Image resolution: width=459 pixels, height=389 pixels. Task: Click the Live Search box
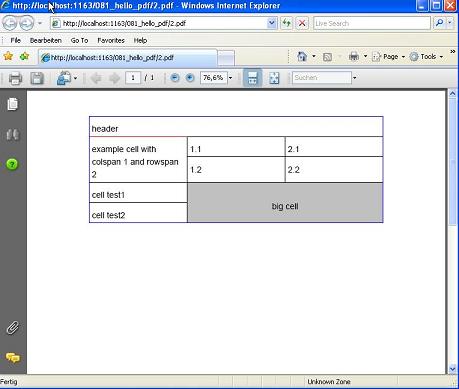click(372, 23)
